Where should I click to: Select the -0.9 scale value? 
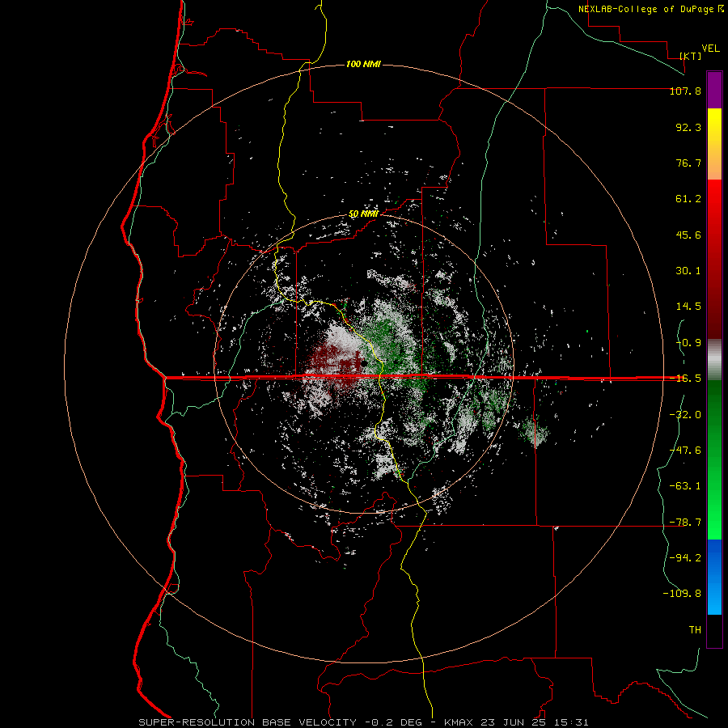tap(688, 343)
